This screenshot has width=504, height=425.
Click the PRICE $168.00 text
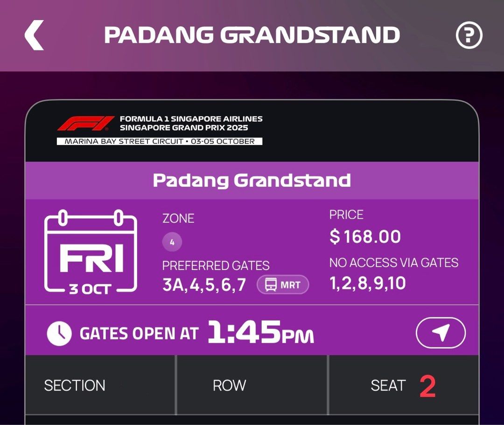tap(364, 237)
